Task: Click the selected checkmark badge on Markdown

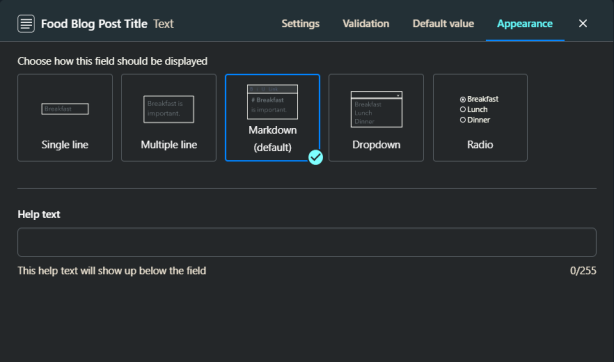Action: [x=315, y=157]
